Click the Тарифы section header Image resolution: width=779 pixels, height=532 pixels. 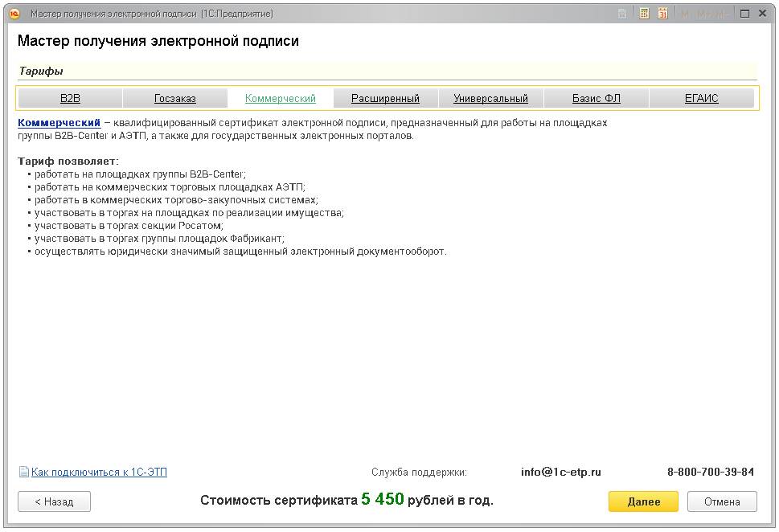[41, 71]
